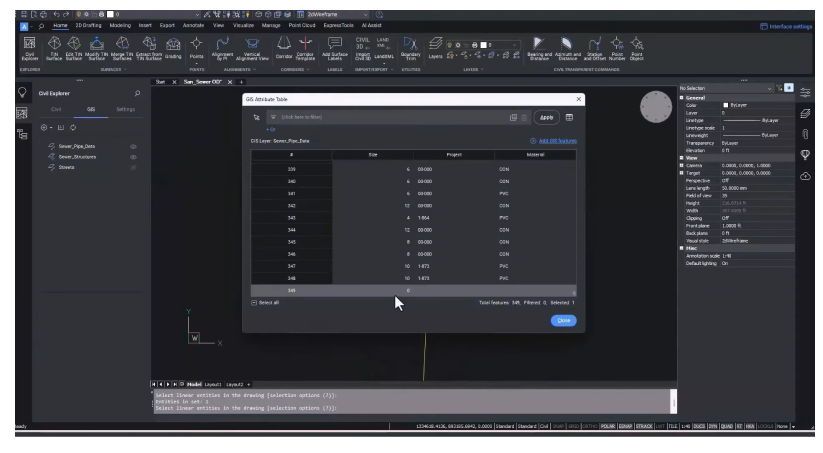Open the Point Cloud ribbon tab
The width and height of the screenshot is (823, 453).
302,25
